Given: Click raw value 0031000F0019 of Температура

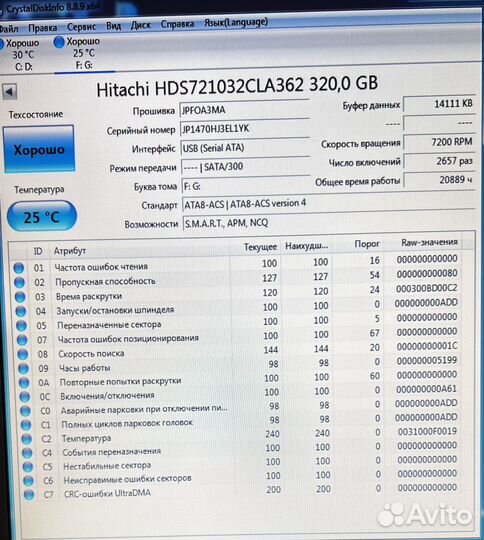Looking at the screenshot, I should (427, 431).
